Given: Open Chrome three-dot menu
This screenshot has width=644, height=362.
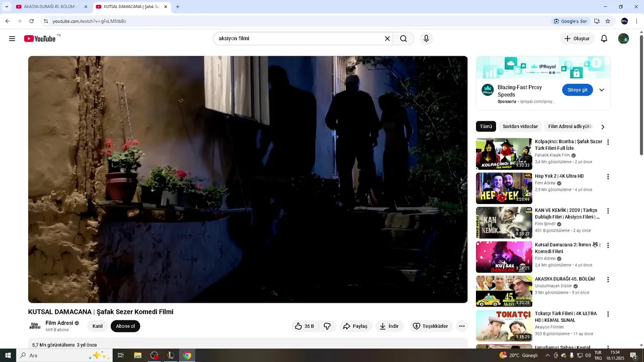Looking at the screenshot, I should point(637,21).
